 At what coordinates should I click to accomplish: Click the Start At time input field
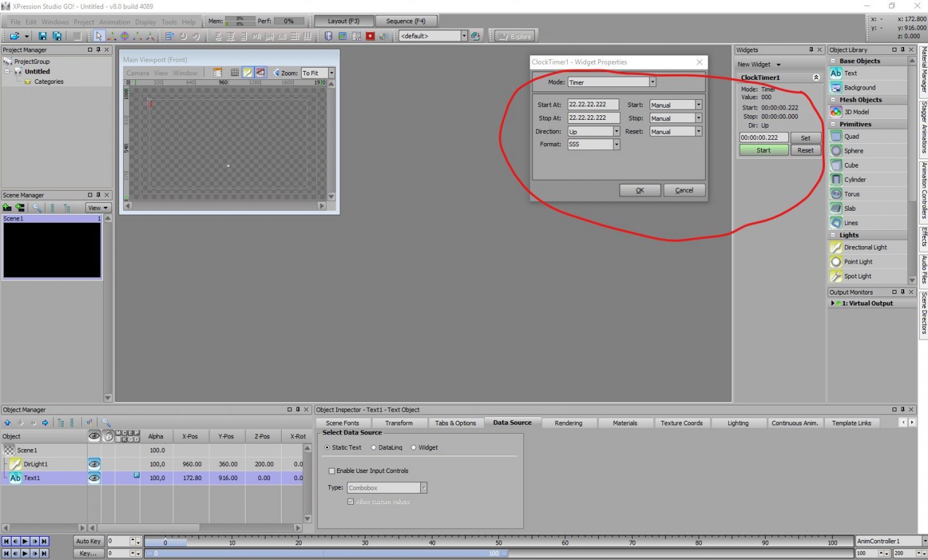click(x=593, y=104)
